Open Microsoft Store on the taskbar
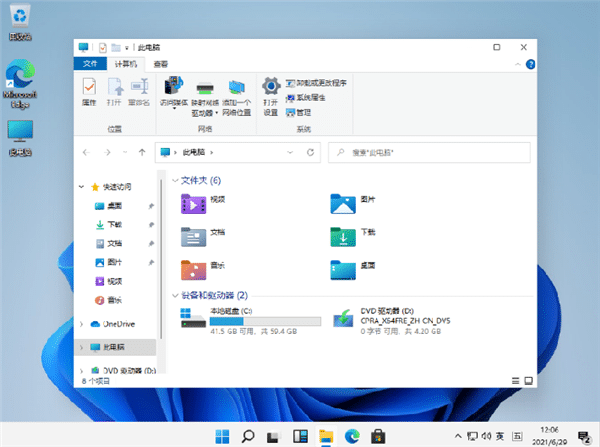Image resolution: width=600 pixels, height=447 pixels. [378, 436]
